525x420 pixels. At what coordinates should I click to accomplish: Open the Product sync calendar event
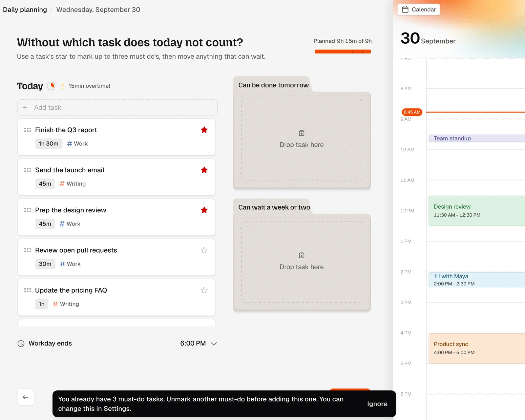477,348
